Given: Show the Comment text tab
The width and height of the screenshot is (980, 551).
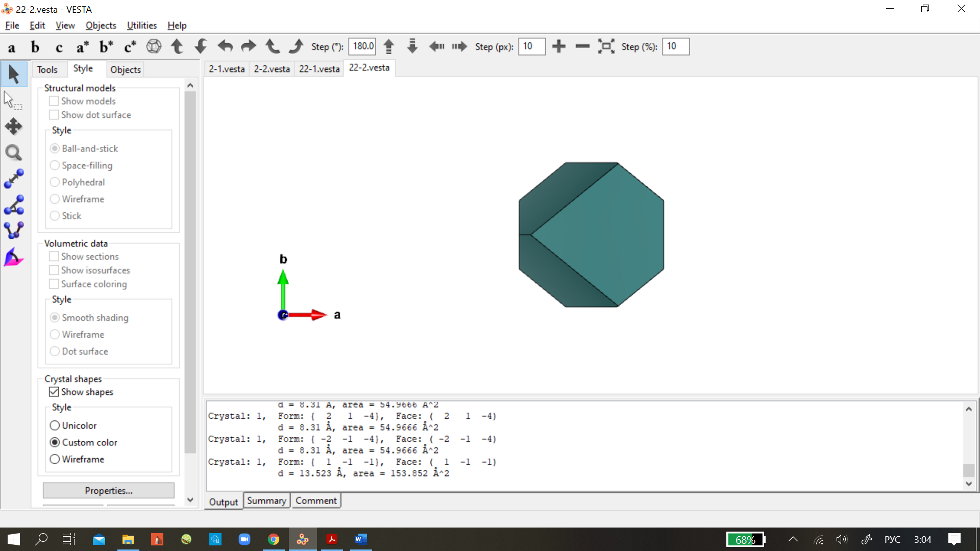Looking at the screenshot, I should [316, 501].
